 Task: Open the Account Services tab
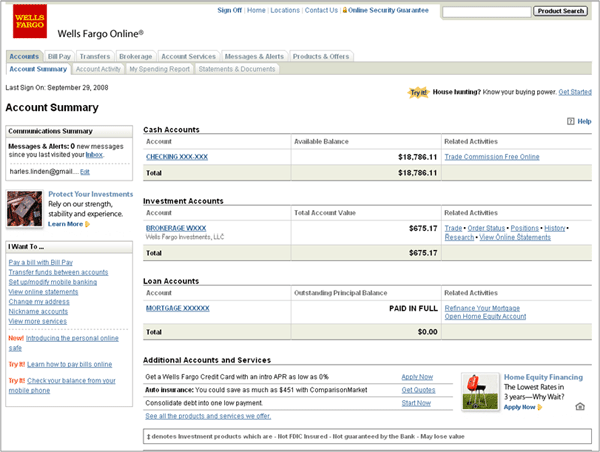[188, 56]
